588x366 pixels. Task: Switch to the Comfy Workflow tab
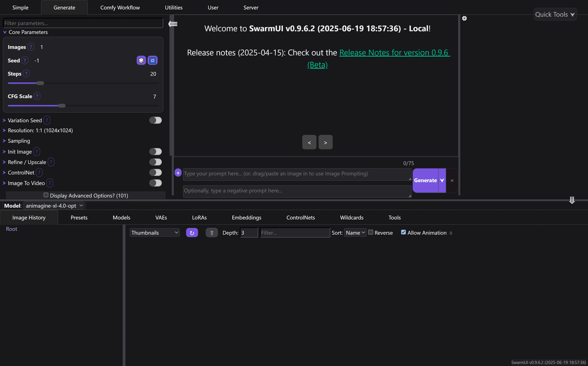click(x=120, y=7)
